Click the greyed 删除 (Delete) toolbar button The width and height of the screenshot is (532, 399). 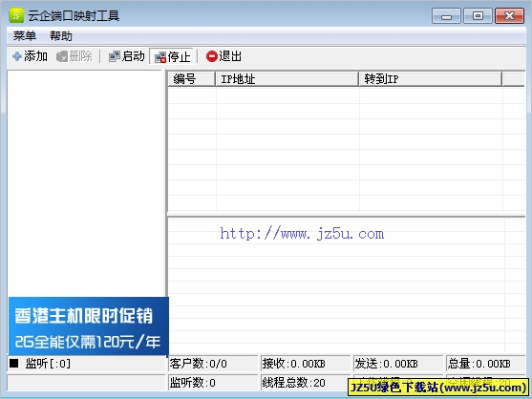[x=74, y=56]
